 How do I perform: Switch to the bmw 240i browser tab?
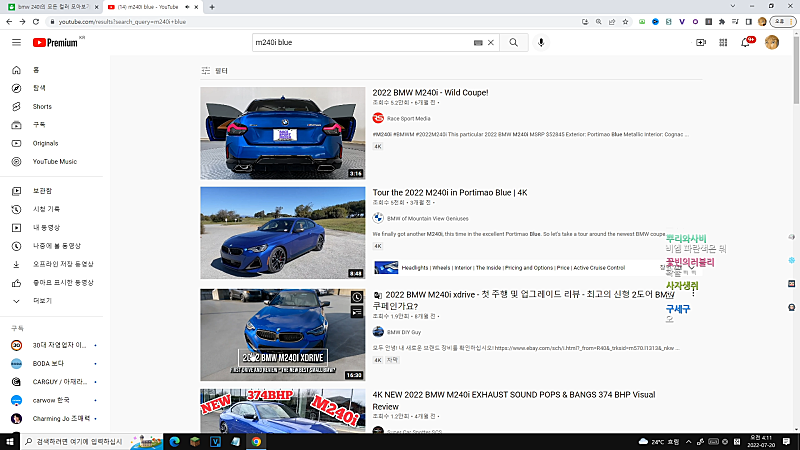[50, 7]
